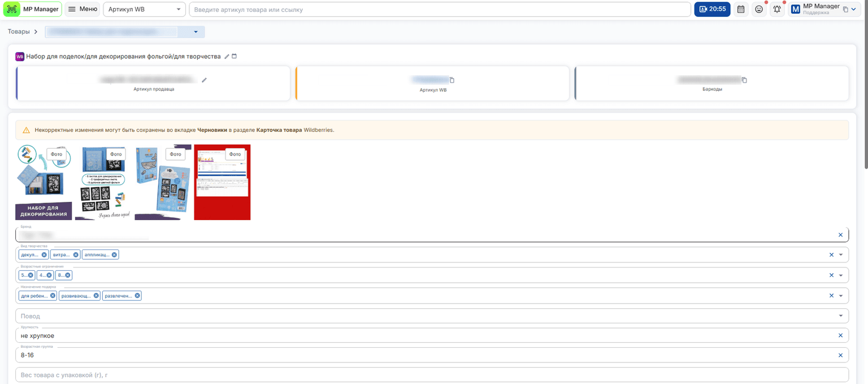Viewport: 868px width, 384px height.
Task: Remove the развивающ tag from Назначение подарка
Action: 96,296
